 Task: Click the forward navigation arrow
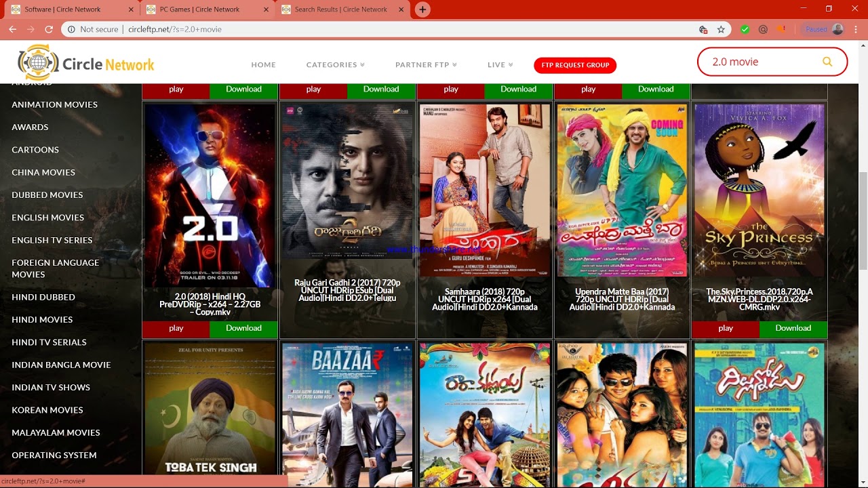pyautogui.click(x=31, y=29)
